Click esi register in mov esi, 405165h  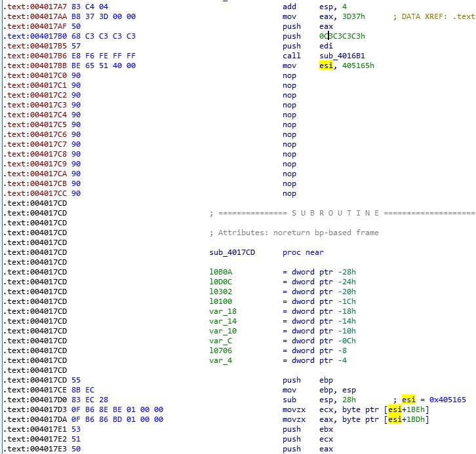[326, 66]
